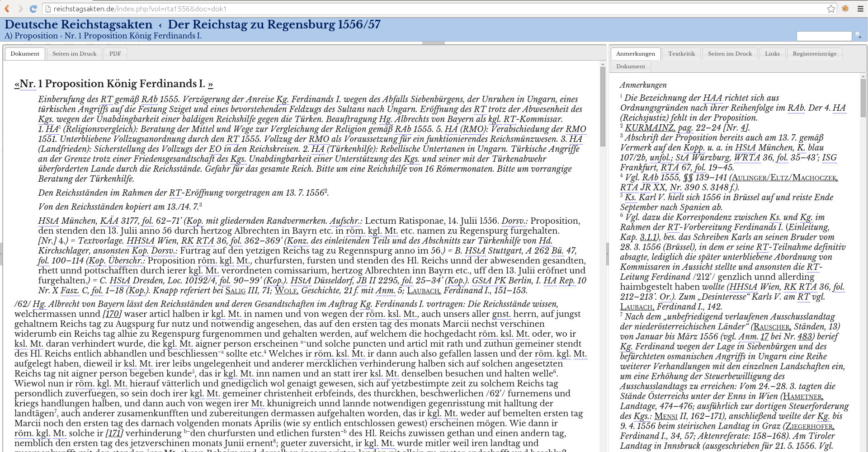868x452 pixels.
Task: Click the browser forward arrow
Action: [x=20, y=9]
